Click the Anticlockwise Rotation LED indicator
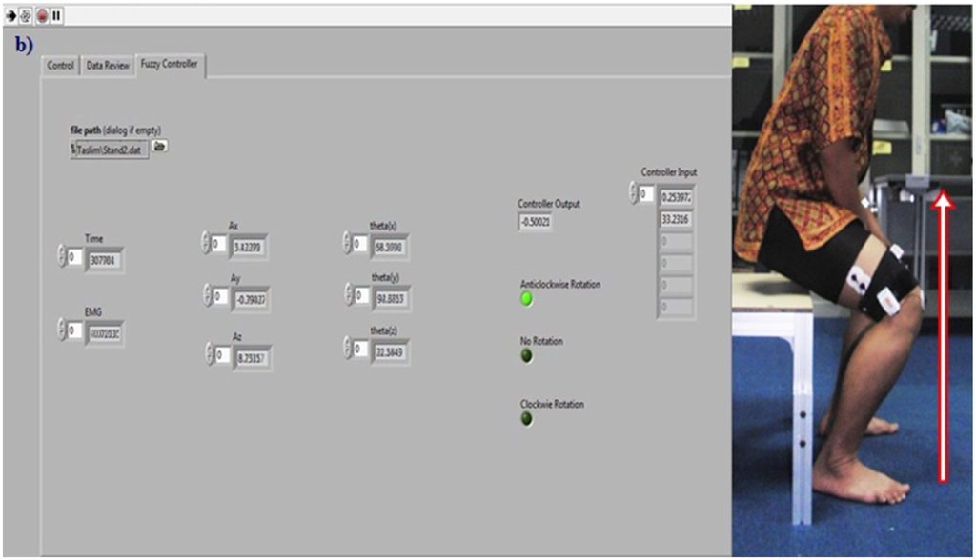Viewport: 976px width, 560px height. click(526, 299)
